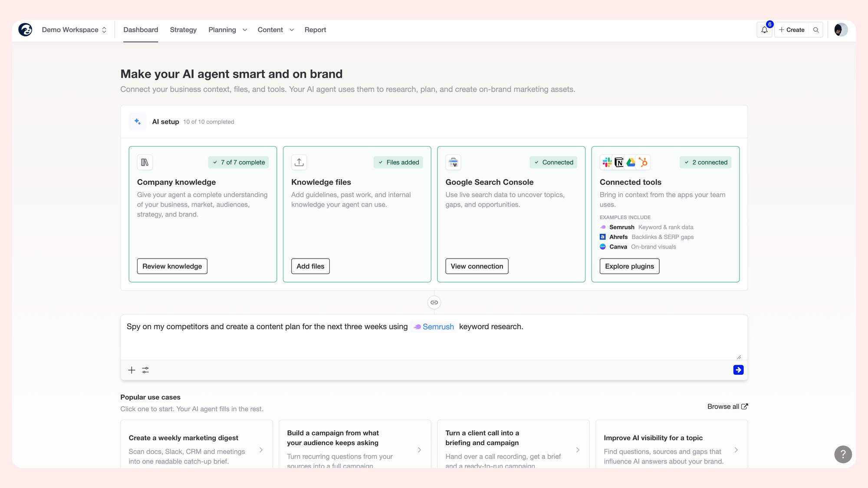Click the link icon above the prompt box
Image resolution: width=868 pixels, height=488 pixels.
[x=434, y=302]
